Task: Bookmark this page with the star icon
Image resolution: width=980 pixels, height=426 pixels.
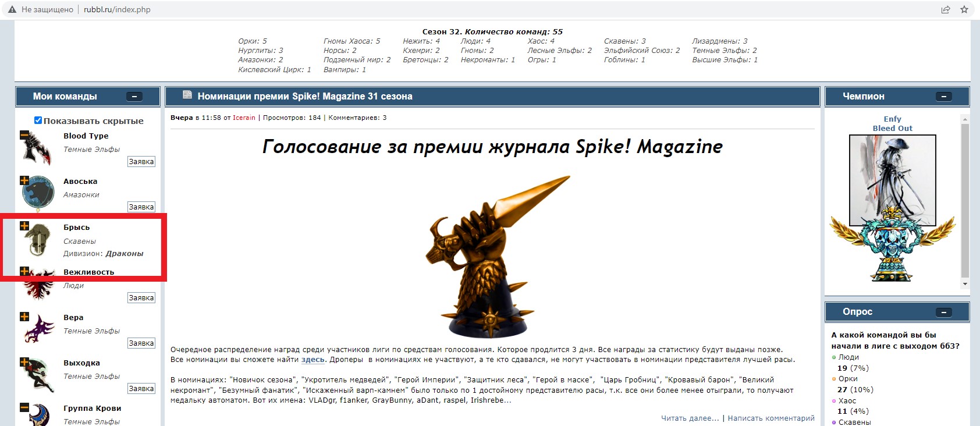Action: pyautogui.click(x=964, y=9)
